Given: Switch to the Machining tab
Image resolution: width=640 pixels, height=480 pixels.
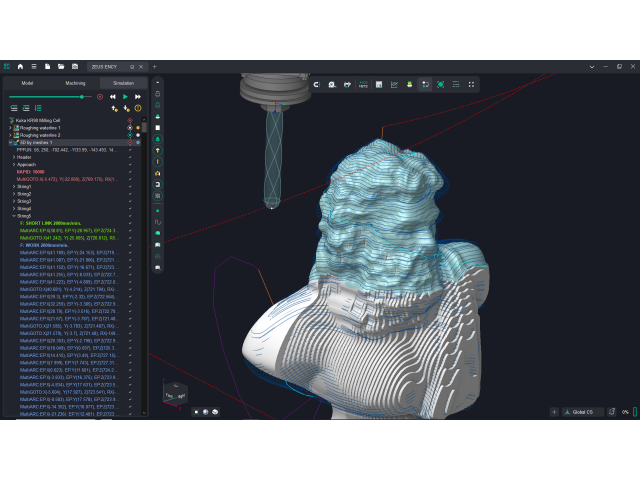Looking at the screenshot, I should point(75,83).
